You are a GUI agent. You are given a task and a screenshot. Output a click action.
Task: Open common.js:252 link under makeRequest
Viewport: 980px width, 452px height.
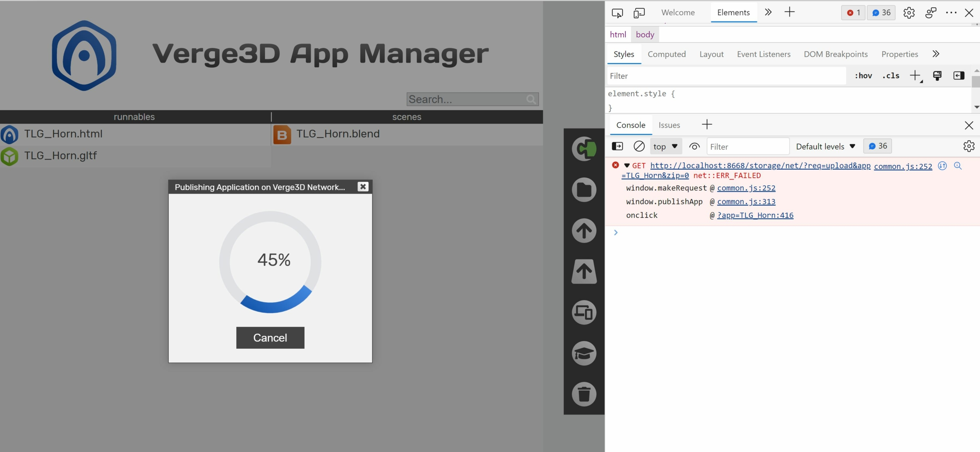pyautogui.click(x=746, y=188)
